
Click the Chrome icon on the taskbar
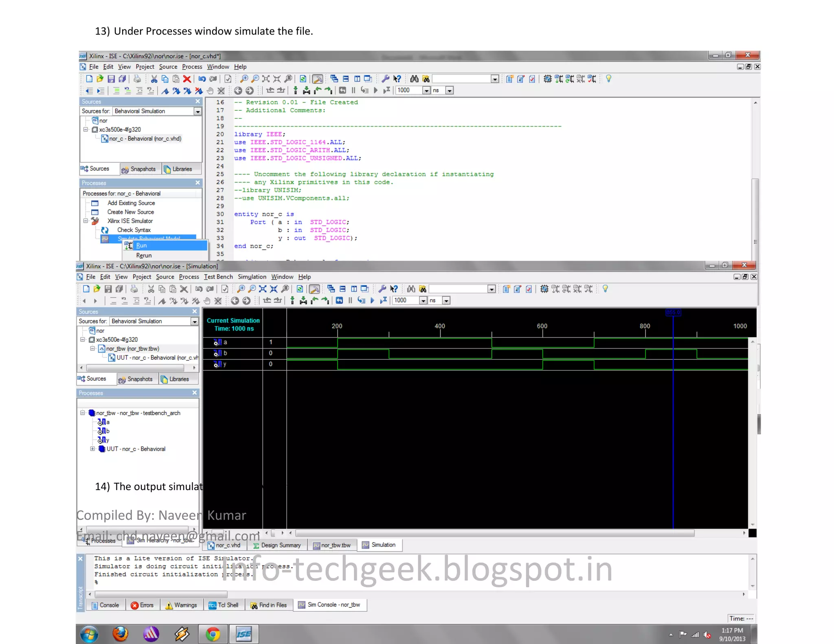tap(213, 633)
